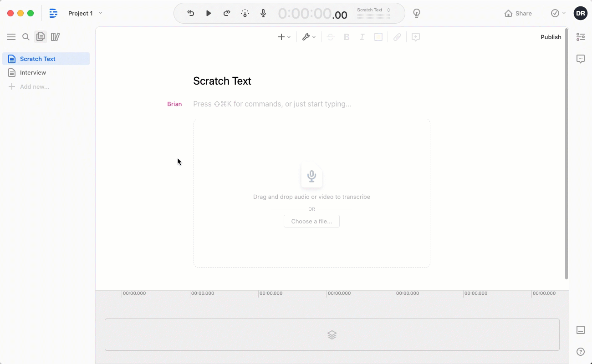This screenshot has height=364, width=592.
Task: Click the lightbulb icon
Action: [x=416, y=13]
